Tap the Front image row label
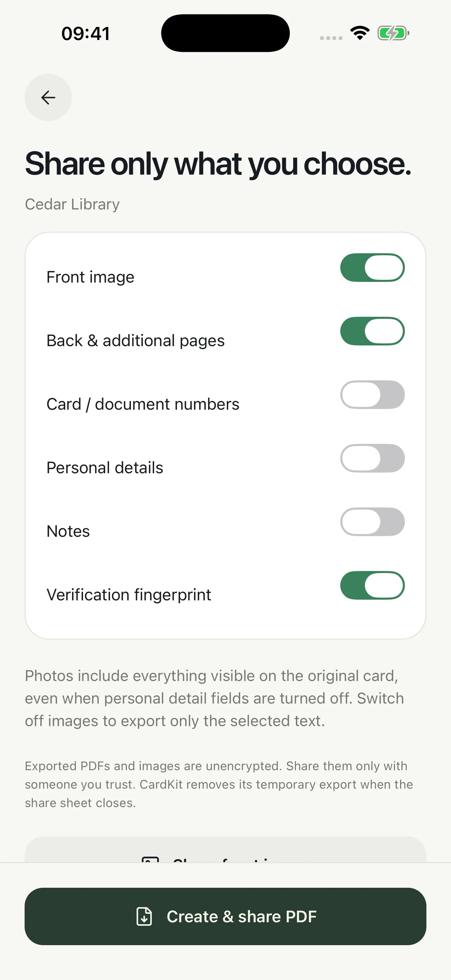Image resolution: width=451 pixels, height=980 pixels. point(91,277)
